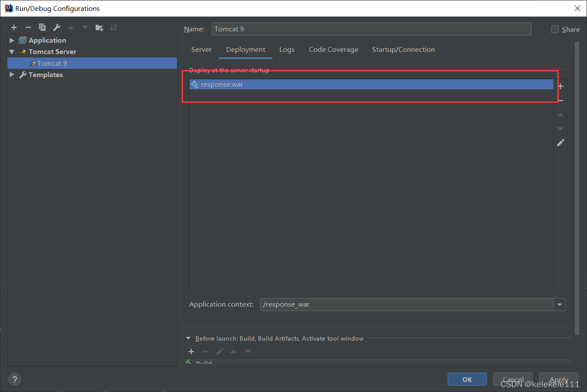Open help question mark button
Image resolution: width=587 pixels, height=392 pixels.
coord(14,379)
